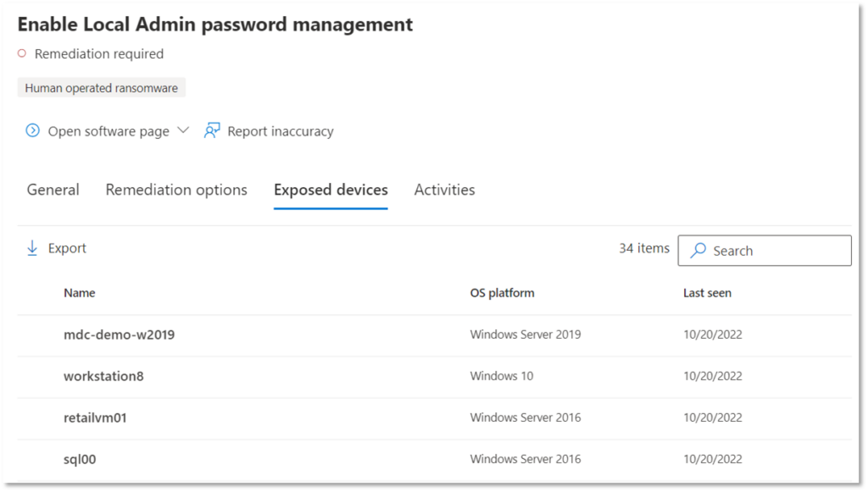868x492 pixels.
Task: Sort by the OS platform column
Action: [x=501, y=292]
